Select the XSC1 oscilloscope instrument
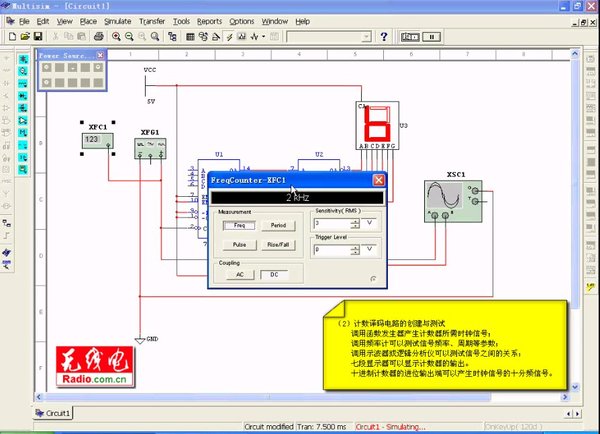The height and width of the screenshot is (434, 600). (x=453, y=201)
